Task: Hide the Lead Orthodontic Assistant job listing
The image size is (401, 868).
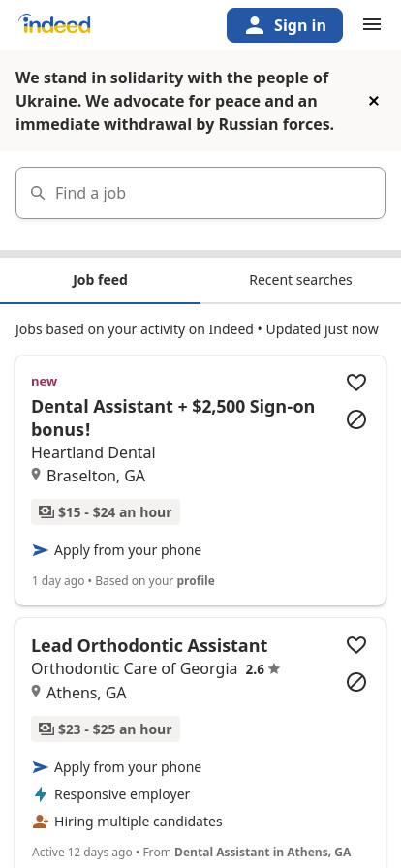Action: click(356, 682)
